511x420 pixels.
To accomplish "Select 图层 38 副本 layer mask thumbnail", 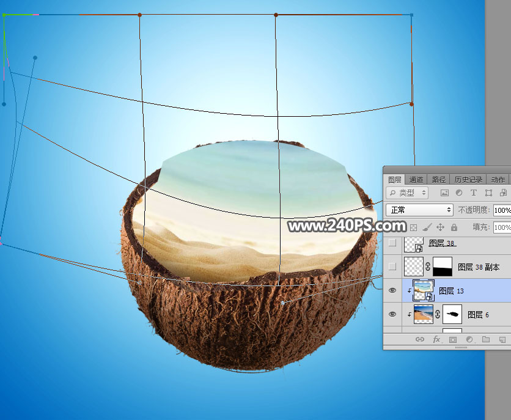I will [443, 267].
